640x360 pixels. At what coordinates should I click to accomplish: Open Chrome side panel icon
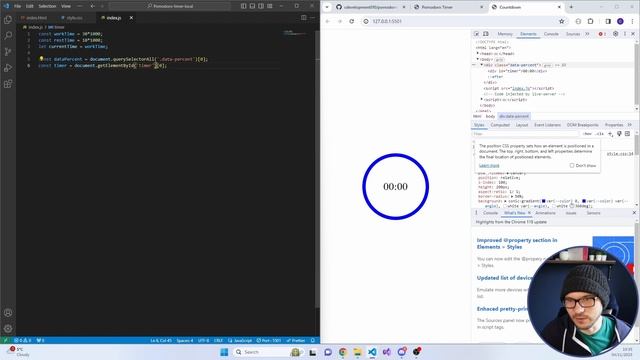tap(608, 21)
